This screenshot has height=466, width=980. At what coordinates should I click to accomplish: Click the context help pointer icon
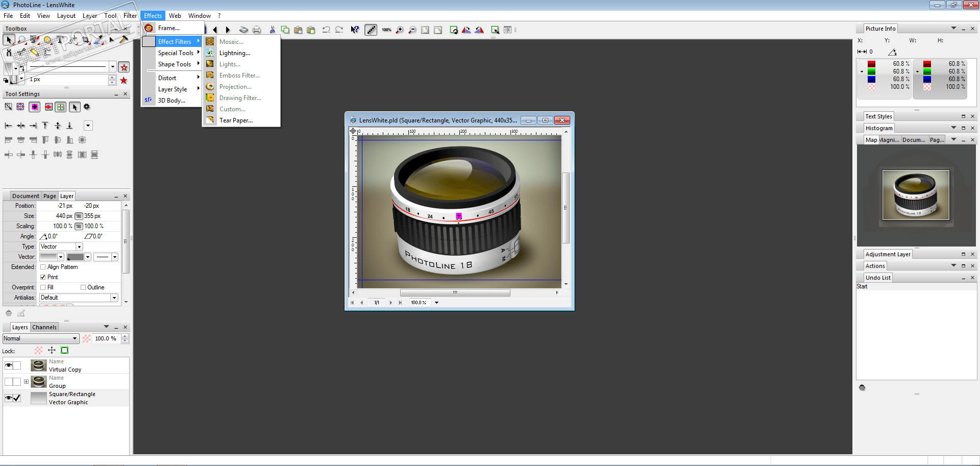pyautogui.click(x=355, y=30)
